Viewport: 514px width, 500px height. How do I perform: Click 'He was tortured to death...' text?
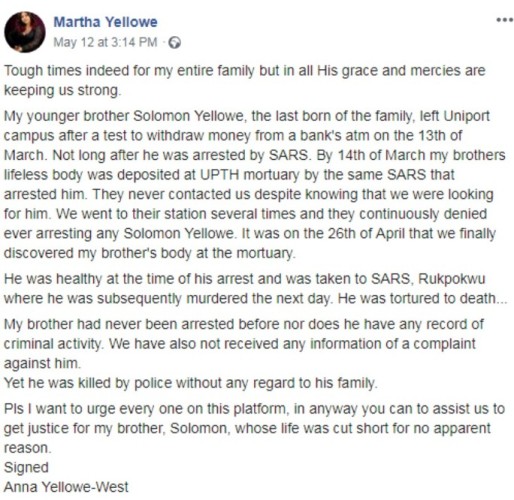coord(422,299)
